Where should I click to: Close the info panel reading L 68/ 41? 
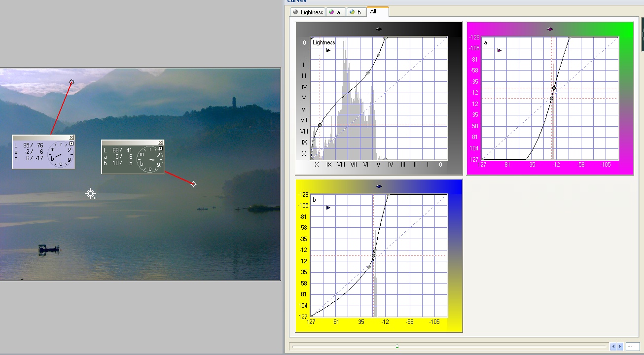coord(161,142)
